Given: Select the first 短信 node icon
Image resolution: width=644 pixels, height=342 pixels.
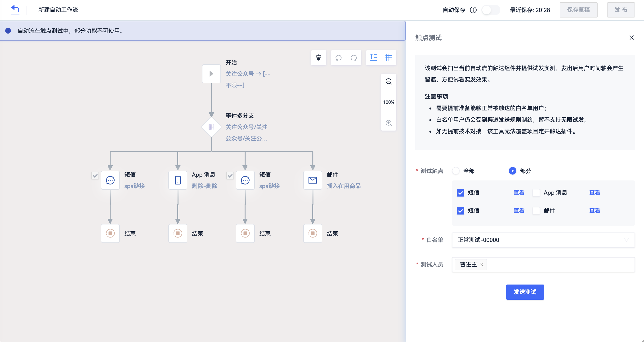Looking at the screenshot, I should [x=110, y=180].
